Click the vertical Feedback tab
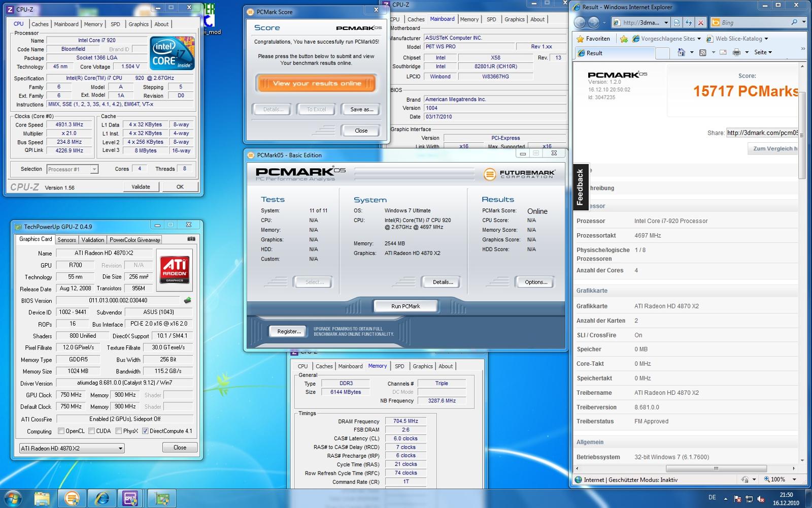This screenshot has width=812, height=508. tap(581, 187)
